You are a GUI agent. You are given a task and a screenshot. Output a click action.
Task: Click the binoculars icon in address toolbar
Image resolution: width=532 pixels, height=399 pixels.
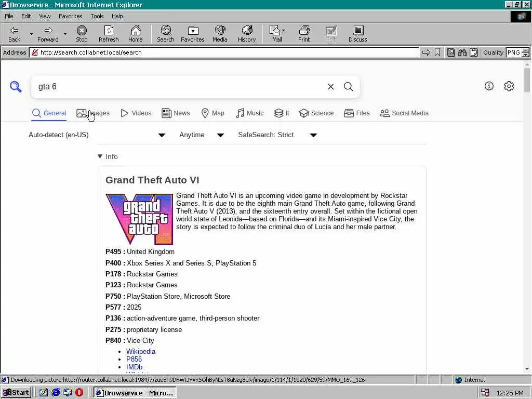coord(462,52)
